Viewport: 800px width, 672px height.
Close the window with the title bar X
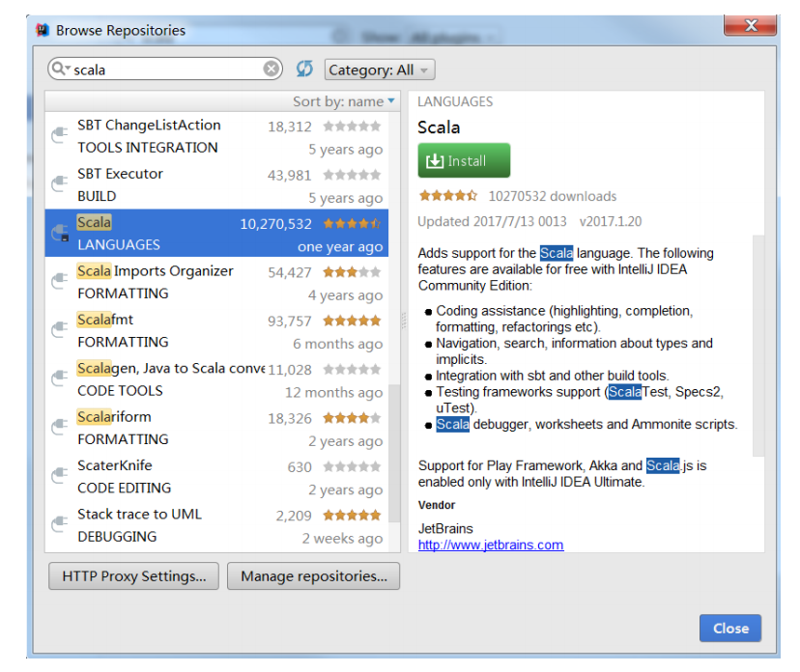pyautogui.click(x=751, y=25)
